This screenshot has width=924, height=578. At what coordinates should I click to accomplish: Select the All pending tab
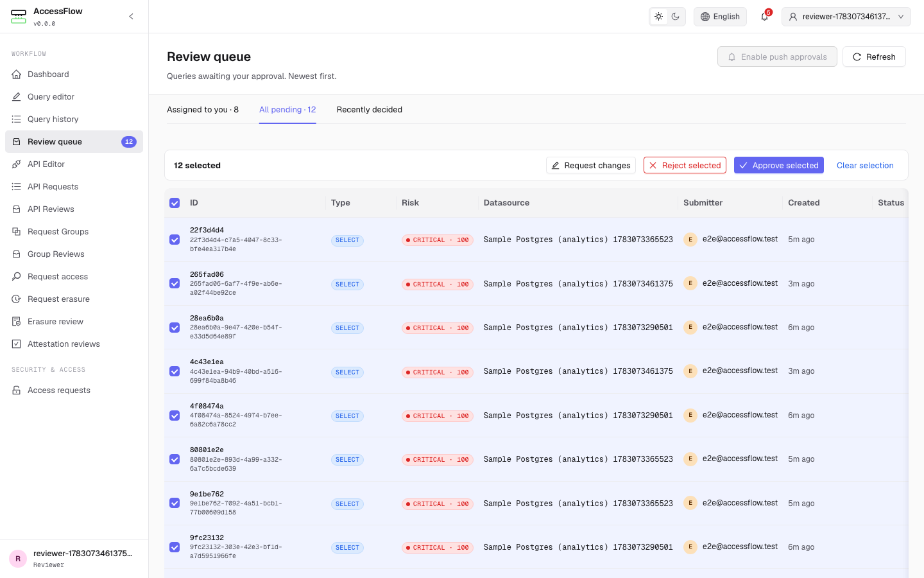287,110
